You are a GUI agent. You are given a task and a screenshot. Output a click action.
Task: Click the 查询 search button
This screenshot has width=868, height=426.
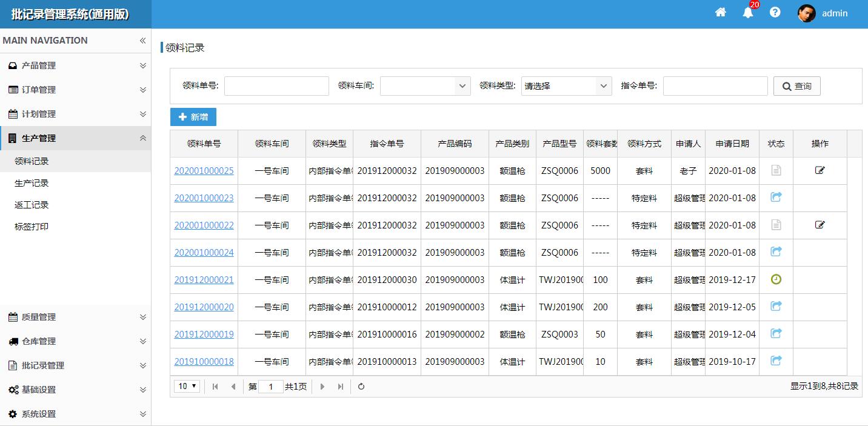pos(797,86)
